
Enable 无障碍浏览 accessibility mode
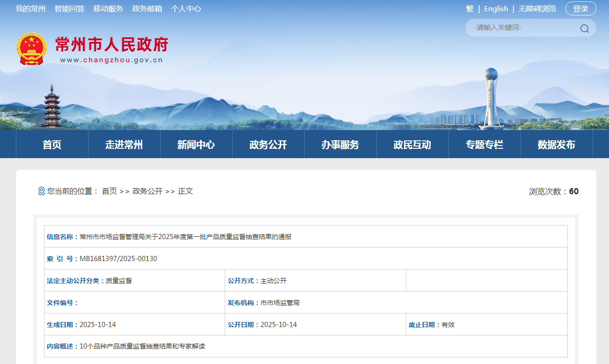537,8
